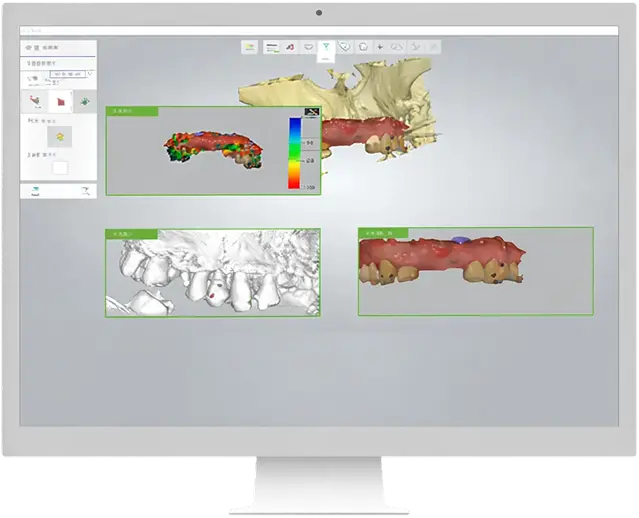Click the dark icon at the color-map view's top right
The image size is (639, 518).
point(312,112)
